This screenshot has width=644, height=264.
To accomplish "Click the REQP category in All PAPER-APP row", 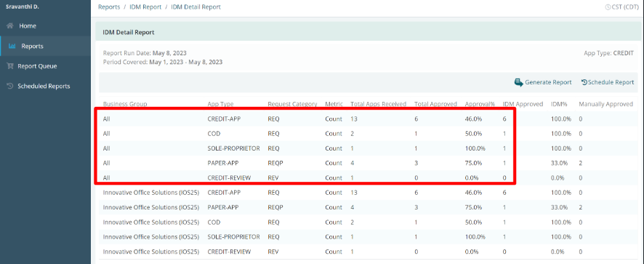I will (275, 163).
